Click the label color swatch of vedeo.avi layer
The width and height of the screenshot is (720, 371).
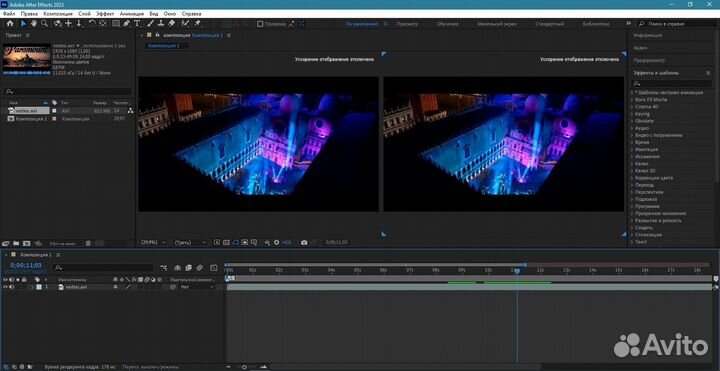(39, 287)
